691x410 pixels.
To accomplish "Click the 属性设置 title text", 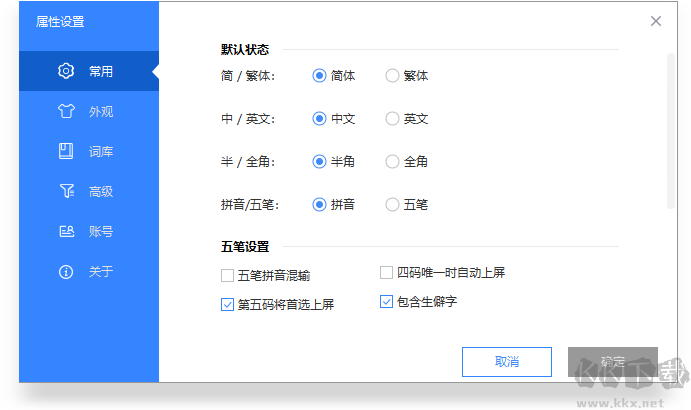I will 60,22.
